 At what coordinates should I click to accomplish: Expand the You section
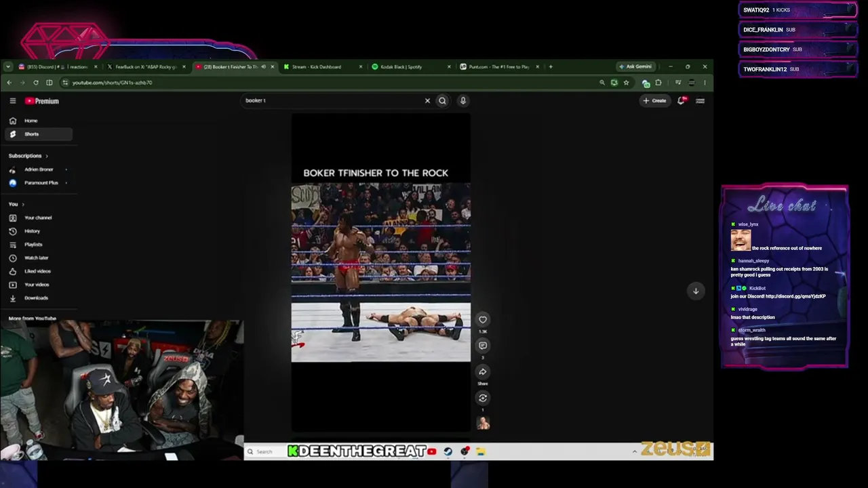(16, 204)
